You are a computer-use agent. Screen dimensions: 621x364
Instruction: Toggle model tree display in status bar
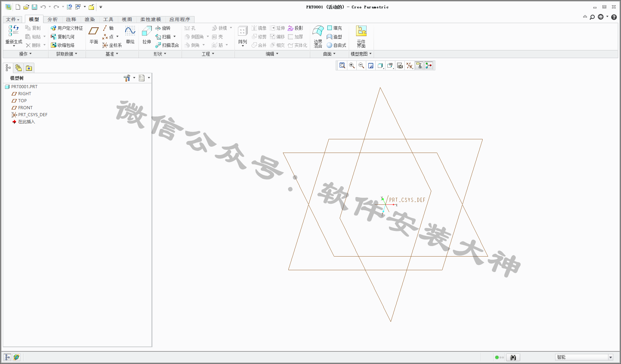(x=7, y=357)
